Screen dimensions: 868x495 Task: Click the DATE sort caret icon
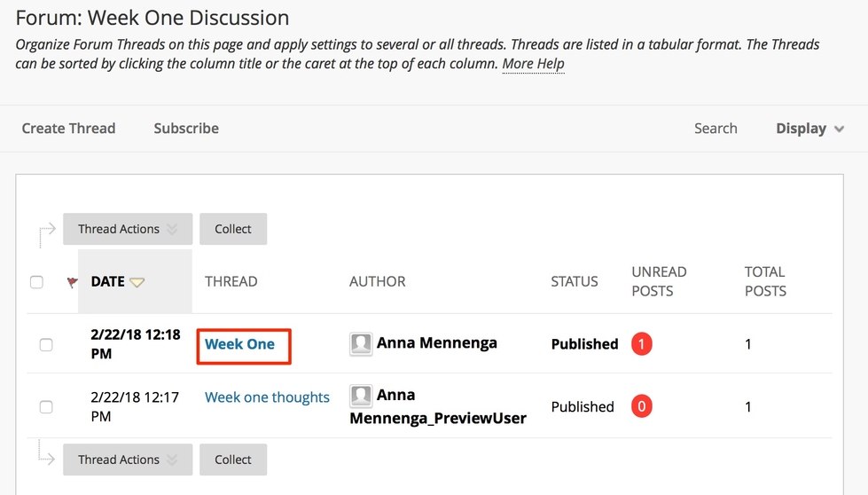coord(137,282)
